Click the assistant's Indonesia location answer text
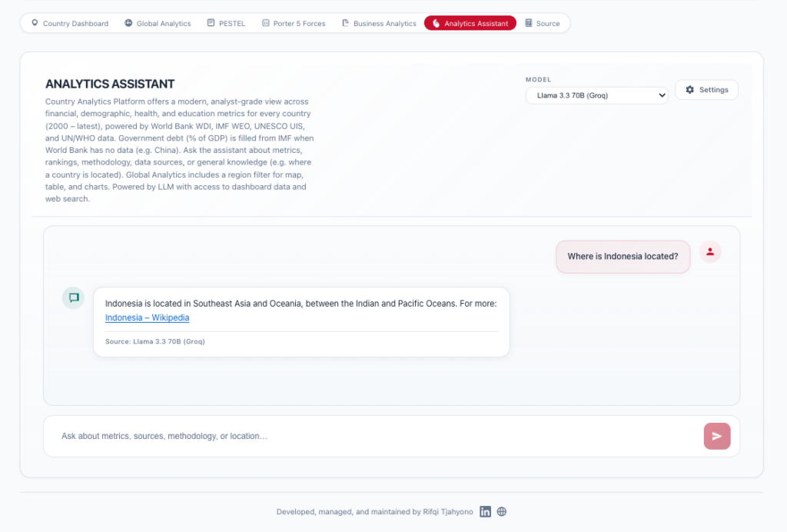787x532 pixels. pyautogui.click(x=301, y=304)
